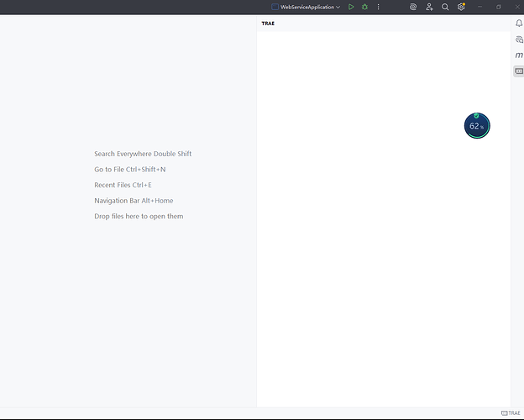Click the 'Recent Files Ctrl+E' hint
Viewport: 524px width, 420px height.
point(123,185)
